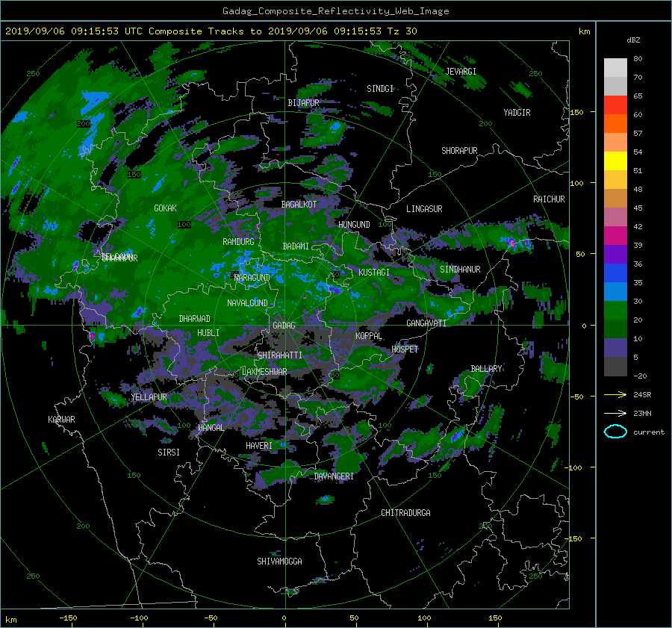
Task: Click the BALLARY city label
Action: pyautogui.click(x=486, y=369)
